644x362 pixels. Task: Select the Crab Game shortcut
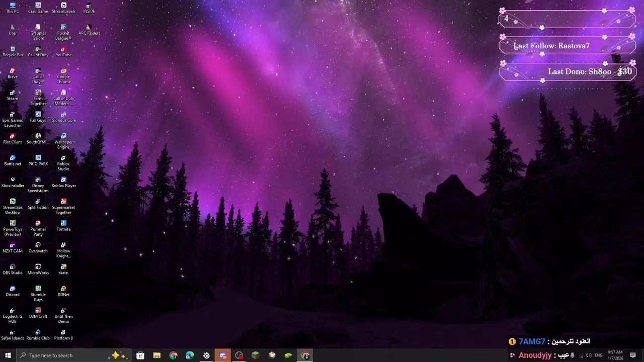38,8
